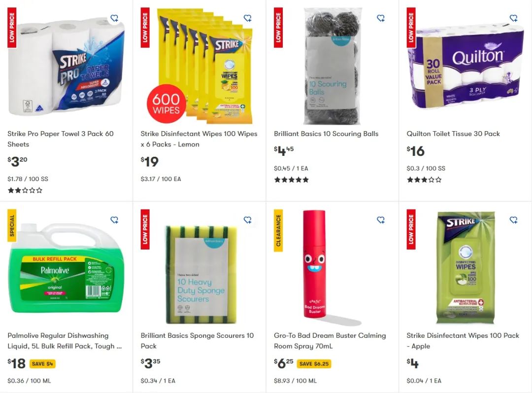Click wishlist heart on Strike Lemon Wipes

[x=248, y=18]
